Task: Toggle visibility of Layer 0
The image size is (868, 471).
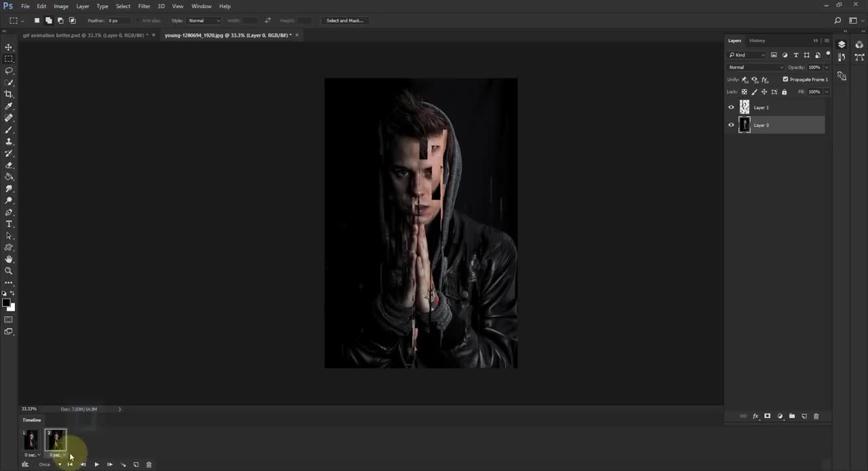Action: (731, 125)
